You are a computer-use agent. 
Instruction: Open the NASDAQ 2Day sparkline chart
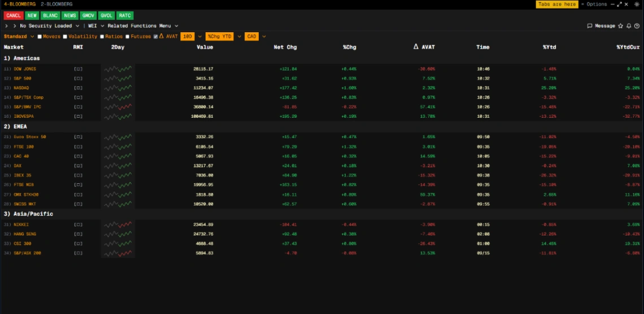(118, 88)
